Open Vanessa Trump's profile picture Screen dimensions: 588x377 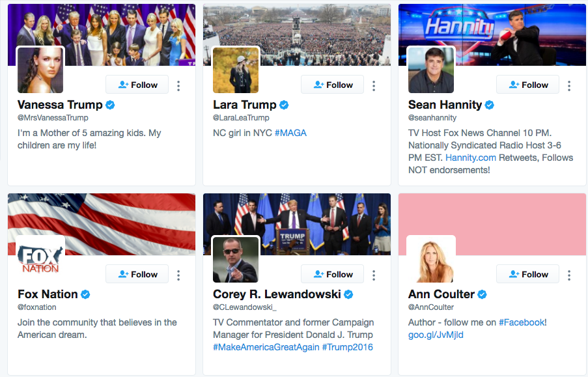coord(40,70)
